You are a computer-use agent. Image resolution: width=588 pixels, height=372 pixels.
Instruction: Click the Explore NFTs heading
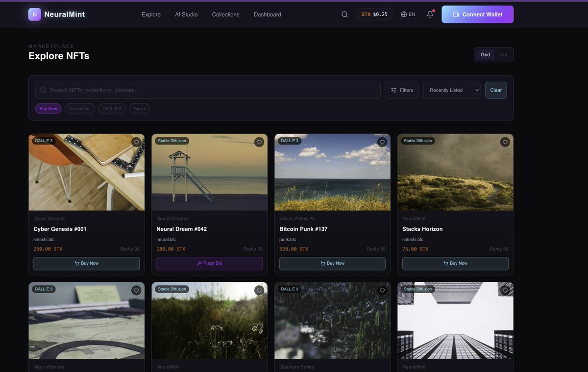pos(59,56)
